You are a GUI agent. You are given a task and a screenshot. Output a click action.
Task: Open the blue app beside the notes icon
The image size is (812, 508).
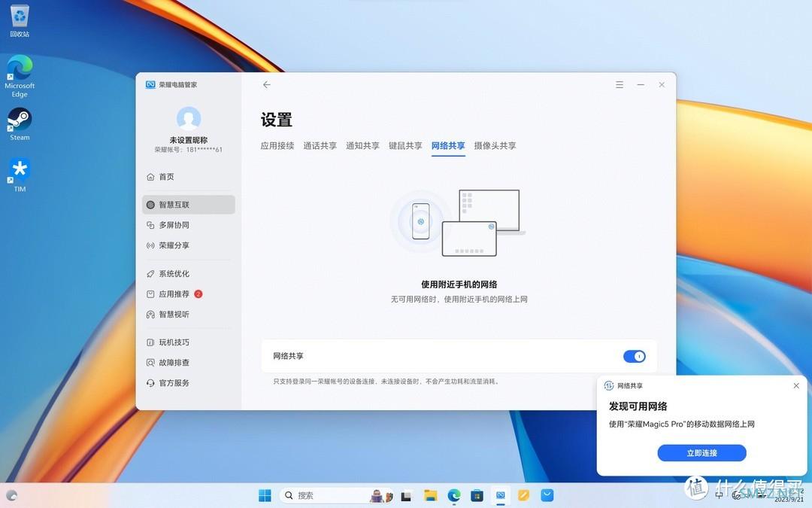point(547,495)
